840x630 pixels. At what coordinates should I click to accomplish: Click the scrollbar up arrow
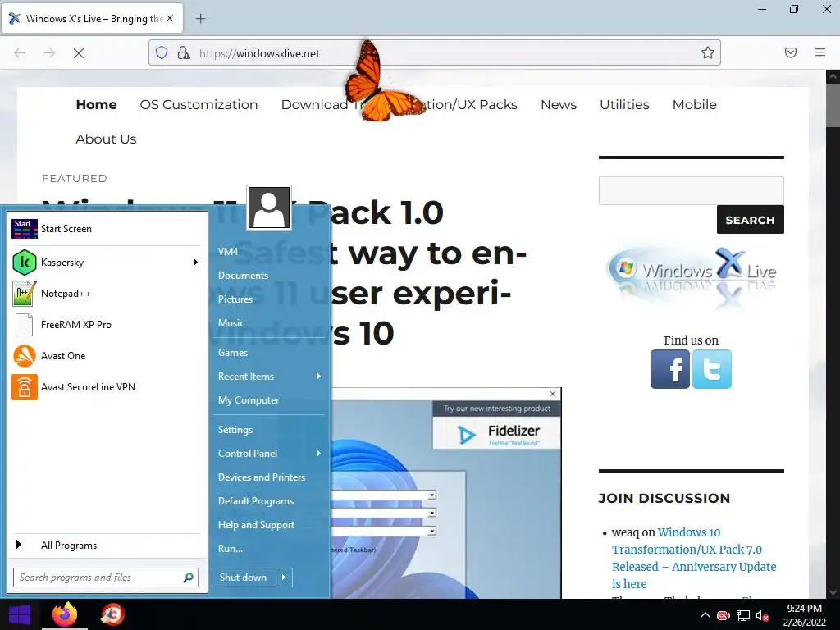click(833, 76)
